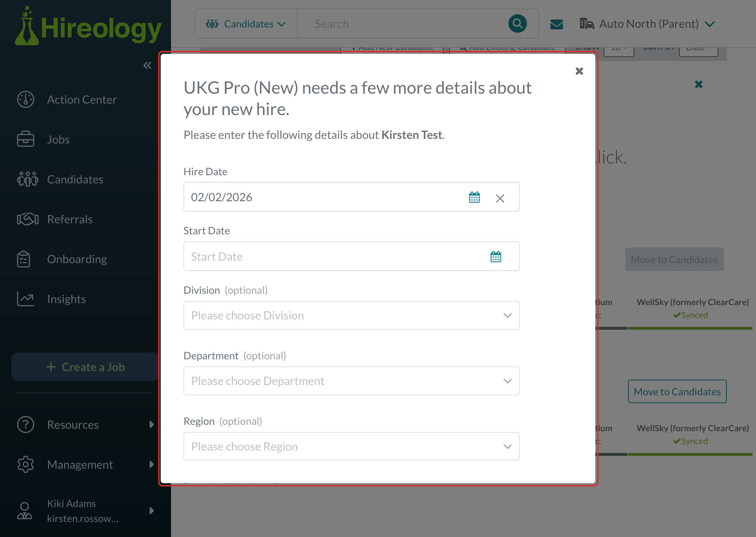This screenshot has width=756, height=537.
Task: Open the messages envelope icon
Action: [x=556, y=24]
